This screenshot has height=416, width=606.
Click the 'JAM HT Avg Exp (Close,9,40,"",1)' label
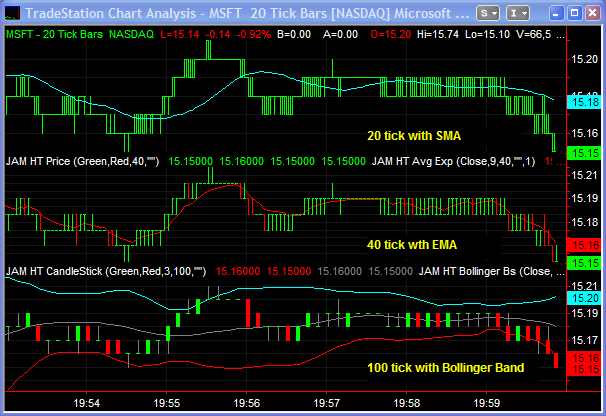(454, 161)
